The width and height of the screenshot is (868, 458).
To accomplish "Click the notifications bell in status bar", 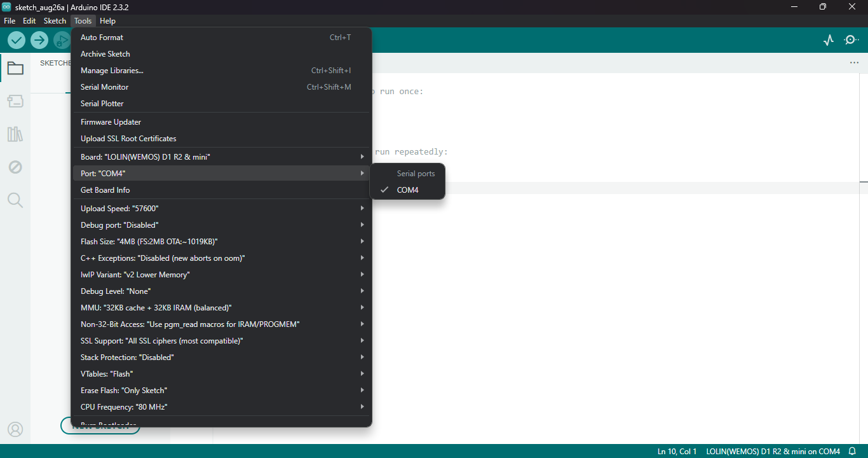I will [x=853, y=451].
